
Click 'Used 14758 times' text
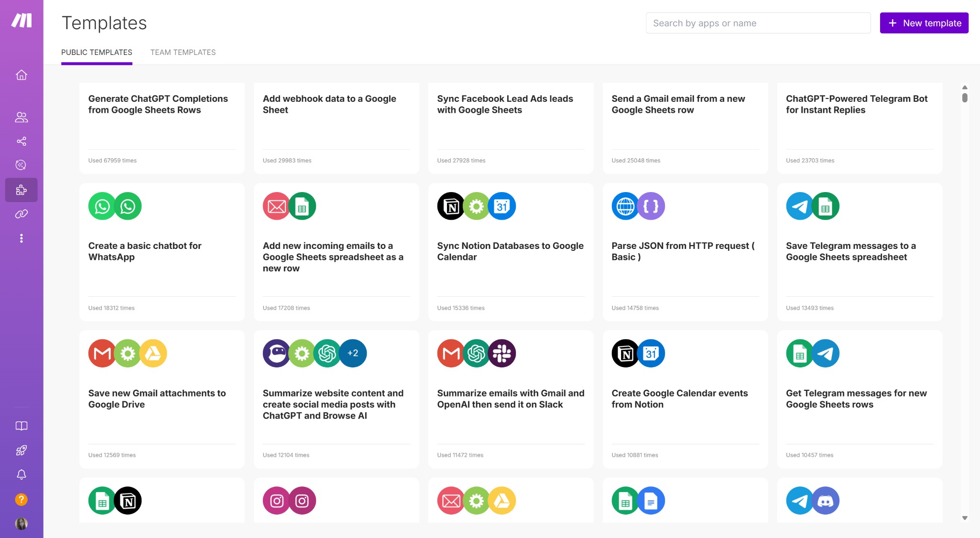635,308
